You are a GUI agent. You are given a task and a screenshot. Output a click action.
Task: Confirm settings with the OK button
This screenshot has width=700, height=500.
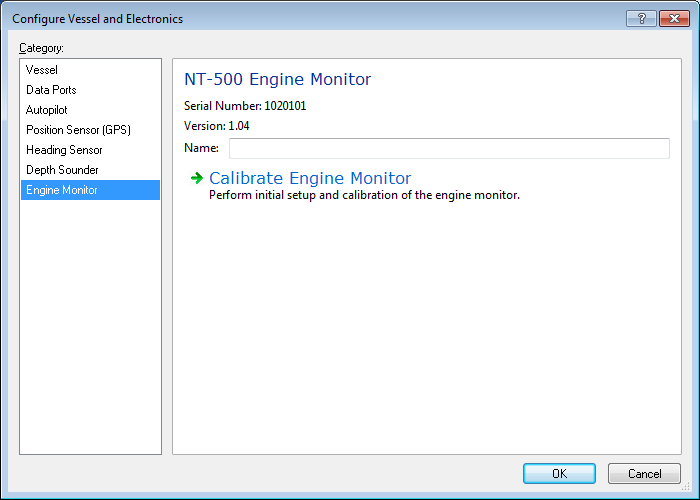click(559, 473)
